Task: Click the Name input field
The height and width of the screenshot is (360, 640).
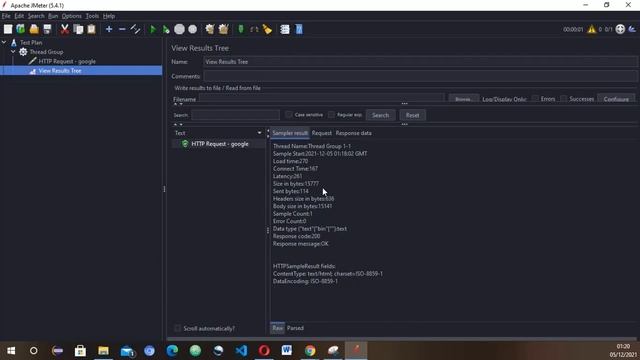Action: [420, 62]
